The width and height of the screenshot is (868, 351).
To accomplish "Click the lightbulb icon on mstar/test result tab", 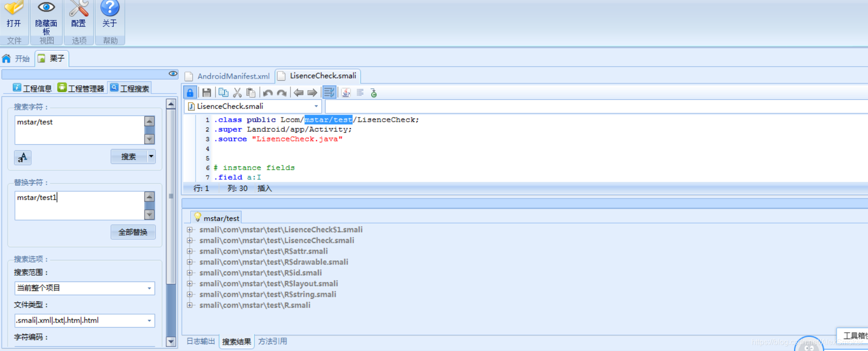I will point(197,217).
